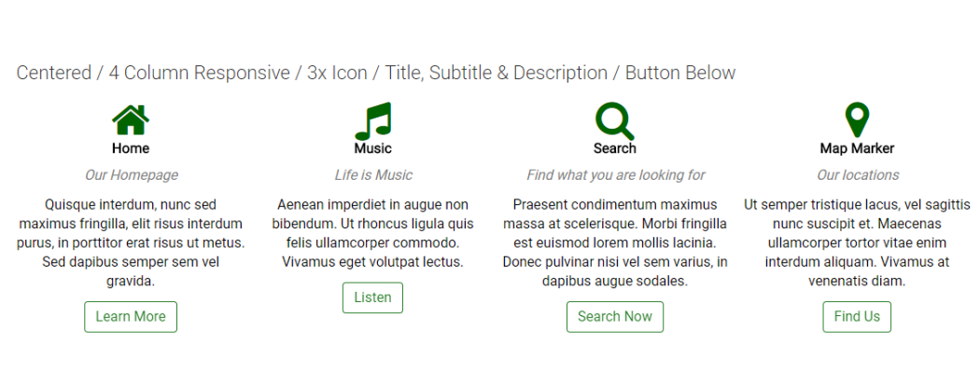This screenshot has height=386, width=980.
Task: Click the Listen button
Action: coord(372,298)
